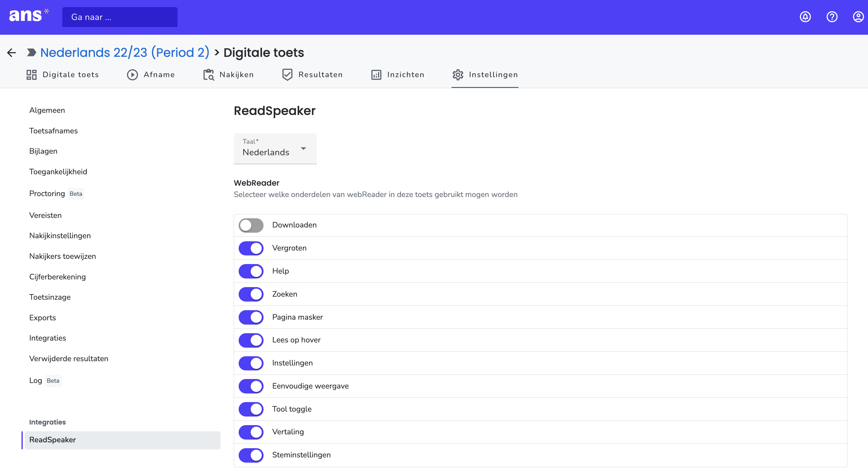The width and height of the screenshot is (868, 474).
Task: Open the help question mark icon
Action: coord(832,17)
